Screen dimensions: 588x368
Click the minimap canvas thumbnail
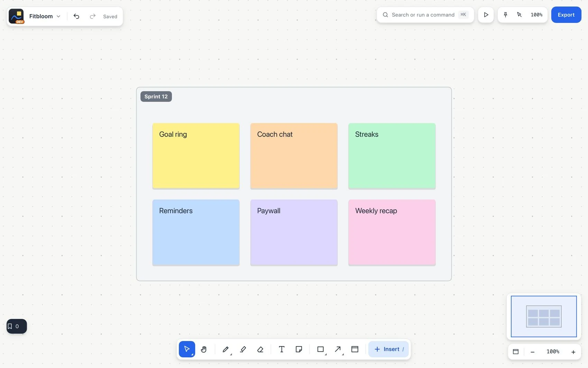pyautogui.click(x=544, y=316)
